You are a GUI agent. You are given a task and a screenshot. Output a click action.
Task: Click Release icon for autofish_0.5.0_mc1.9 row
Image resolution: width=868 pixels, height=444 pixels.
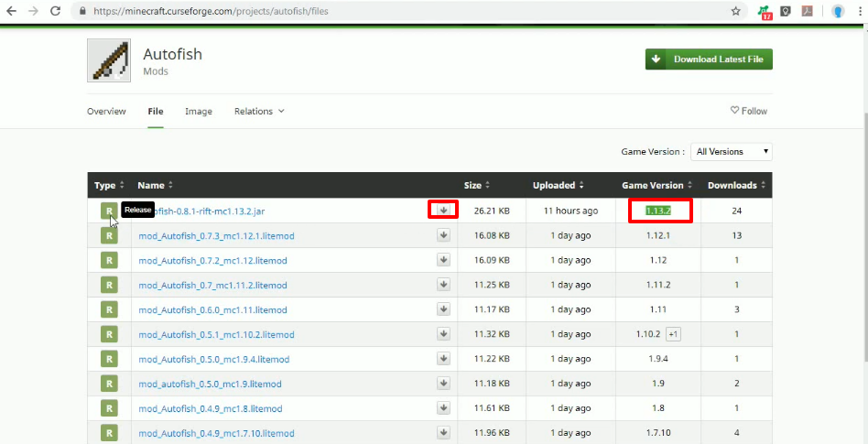[109, 384]
